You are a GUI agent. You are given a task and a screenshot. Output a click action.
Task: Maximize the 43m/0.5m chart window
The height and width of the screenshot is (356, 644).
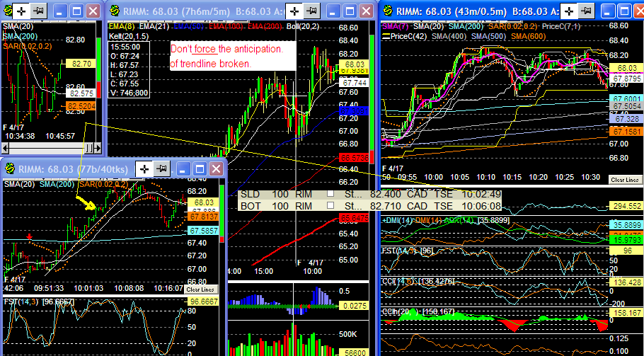pyautogui.click(x=625, y=11)
